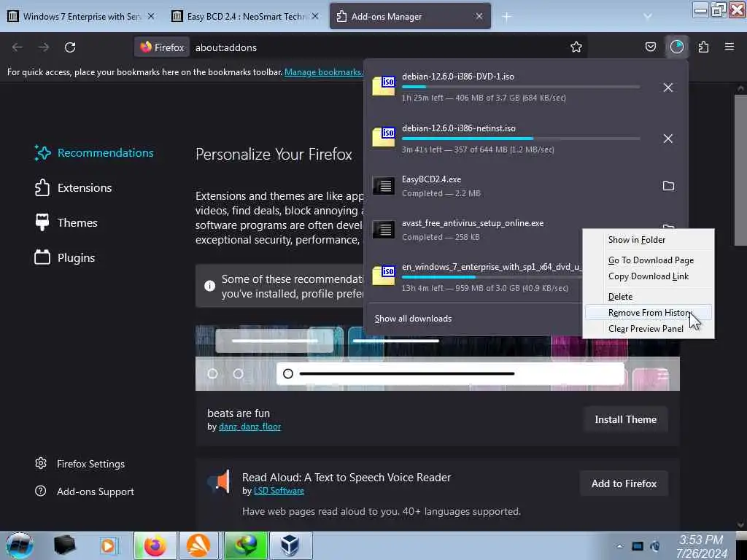Screen dimensions: 747x560
Task: Click Show all downloads
Action: [x=413, y=319]
